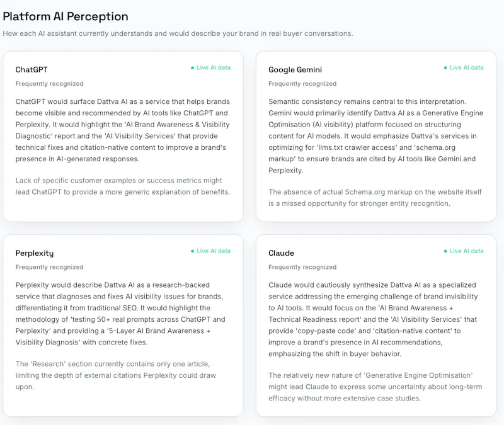This screenshot has height=425, width=504.
Task: Click the green Live dot on Google Gemini card
Action: click(445, 68)
